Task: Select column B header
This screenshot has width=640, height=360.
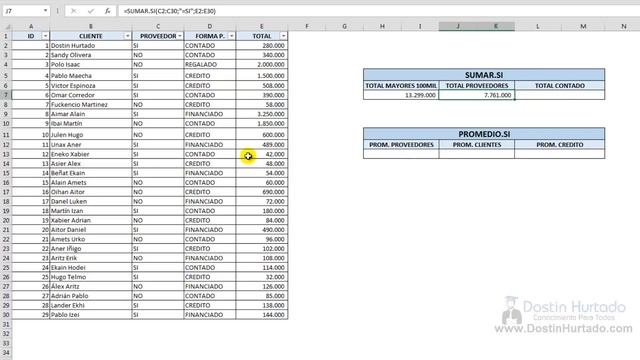Action: [91, 27]
